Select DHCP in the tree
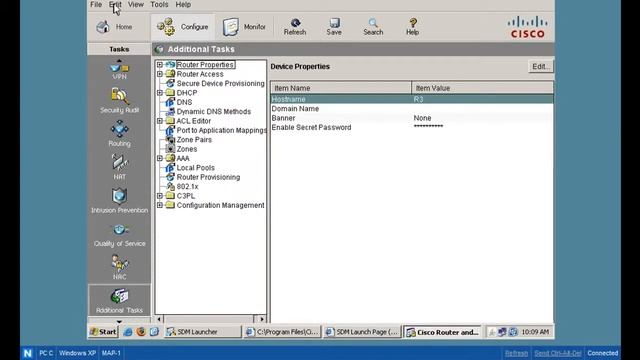Image resolution: width=640 pixels, height=360 pixels. [x=187, y=93]
